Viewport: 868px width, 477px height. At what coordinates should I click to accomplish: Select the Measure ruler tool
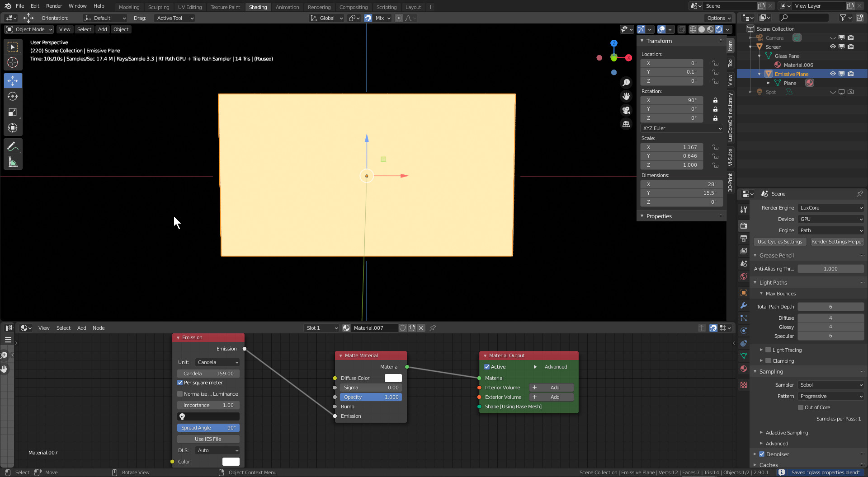click(x=13, y=162)
